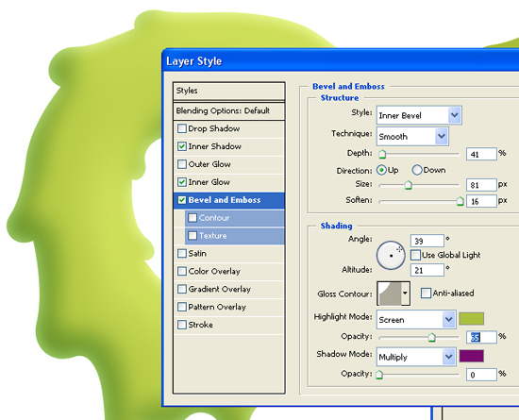Screen dimensions: 519x420
Task: Click the green highlight color swatch
Action: pos(471,319)
